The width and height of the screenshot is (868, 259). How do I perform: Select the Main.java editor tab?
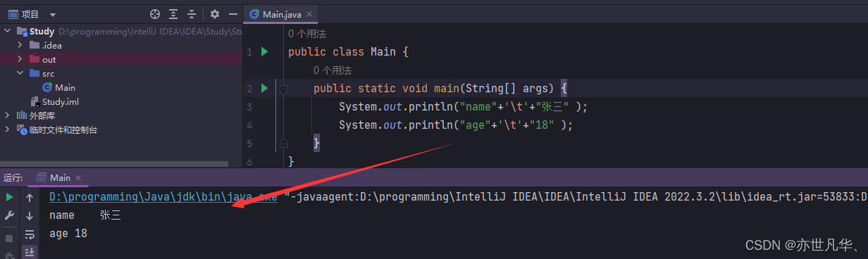point(276,14)
